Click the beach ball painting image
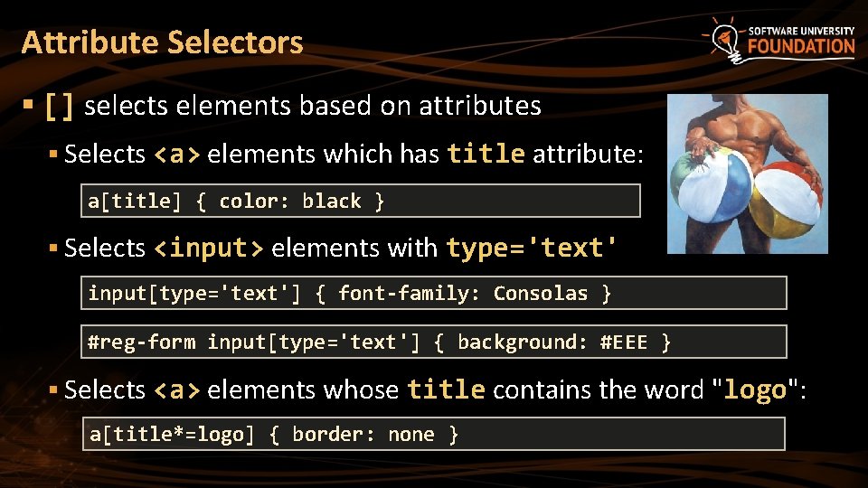 tap(748, 174)
